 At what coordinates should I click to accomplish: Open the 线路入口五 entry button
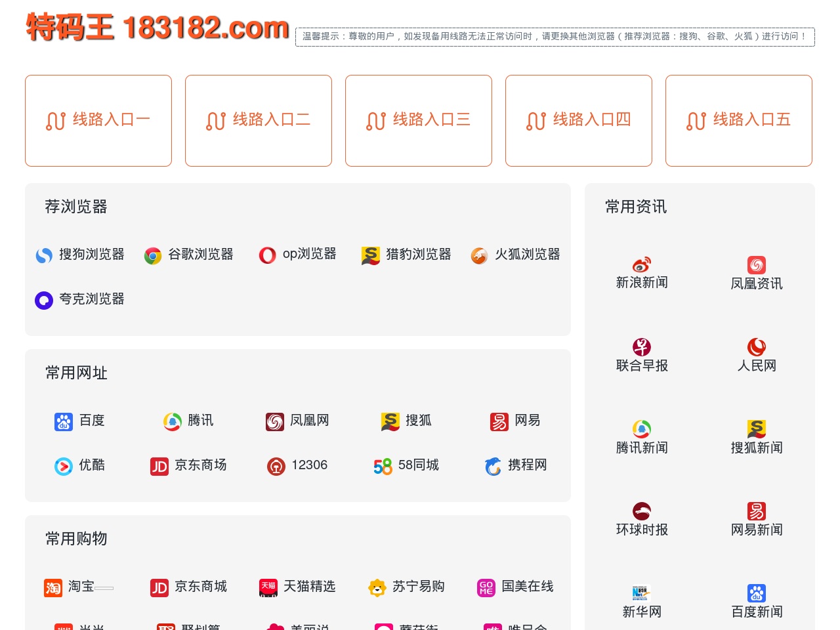tap(739, 121)
